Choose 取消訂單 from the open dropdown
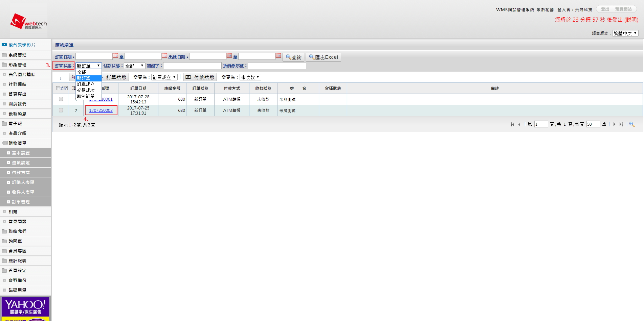Screen dimensions: 644x321 point(86,97)
